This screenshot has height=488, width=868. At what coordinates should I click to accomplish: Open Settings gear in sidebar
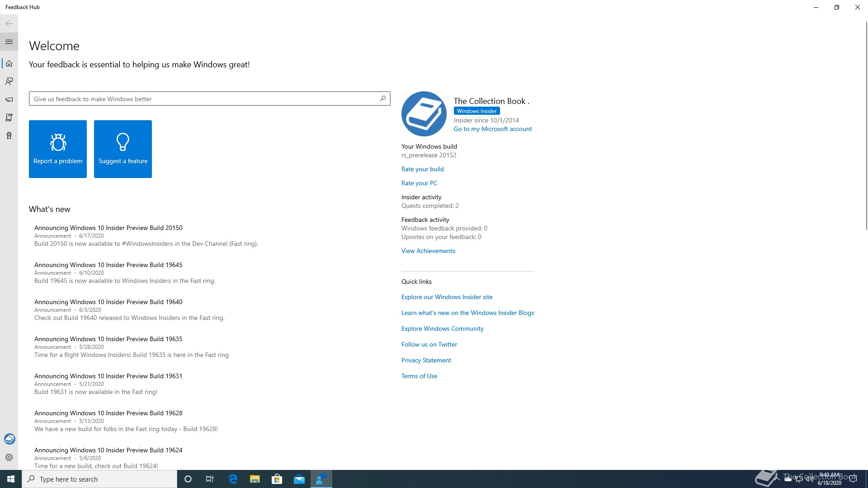tap(9, 457)
